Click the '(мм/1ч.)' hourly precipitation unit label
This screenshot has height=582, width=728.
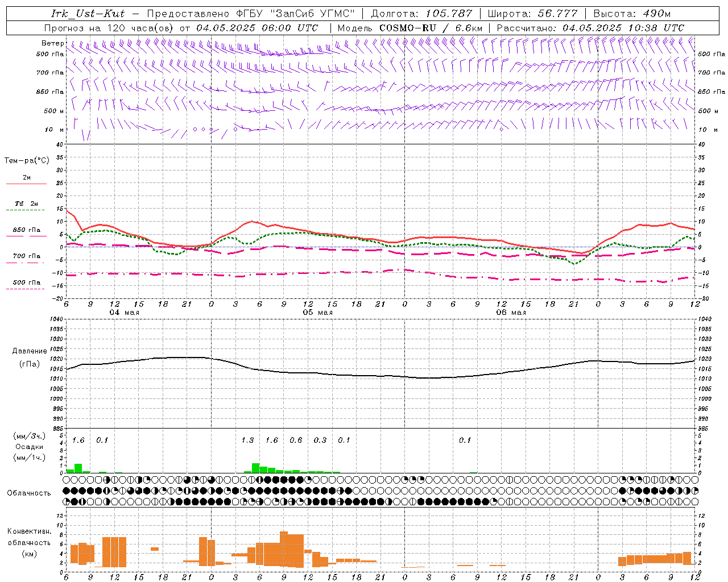pyautogui.click(x=30, y=458)
